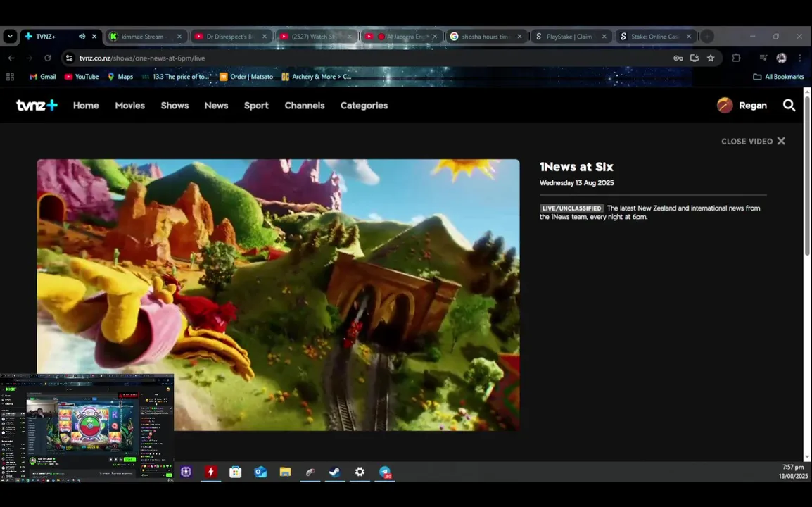Viewport: 812px width, 507px height.
Task: Click the stream preview thumbnail window
Action: point(87,427)
